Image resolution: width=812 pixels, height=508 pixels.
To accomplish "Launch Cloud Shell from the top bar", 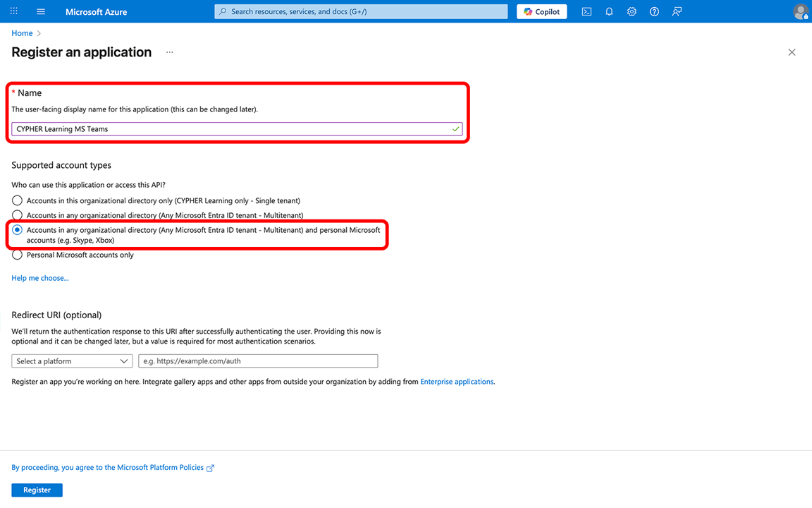I will (x=586, y=11).
